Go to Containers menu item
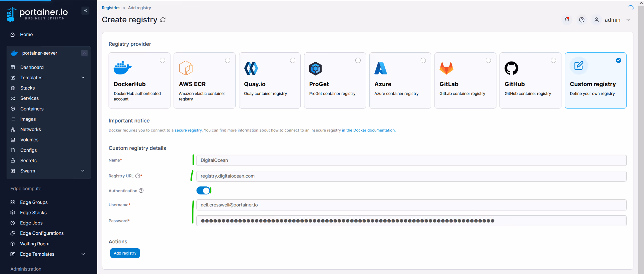 tap(32, 109)
